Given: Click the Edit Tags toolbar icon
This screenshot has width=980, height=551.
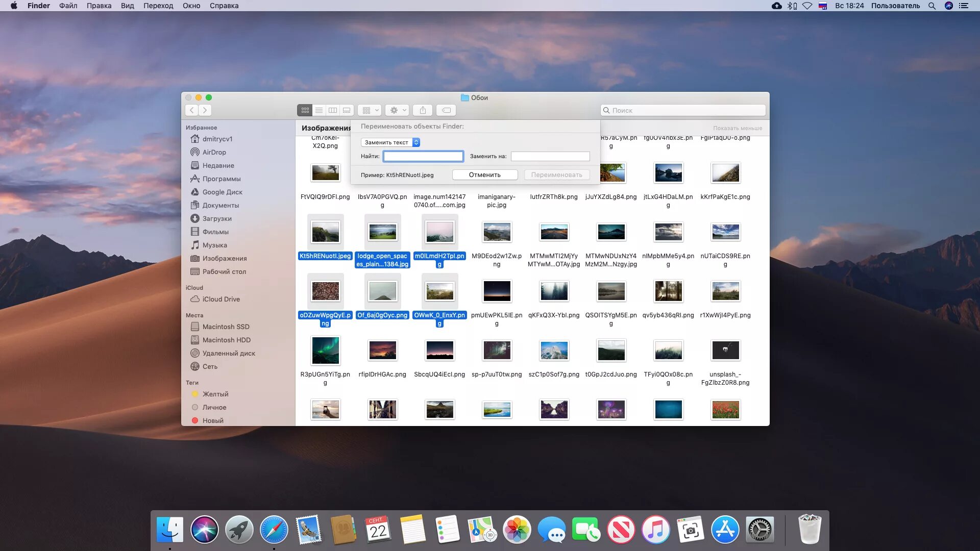Looking at the screenshot, I should click(x=446, y=110).
